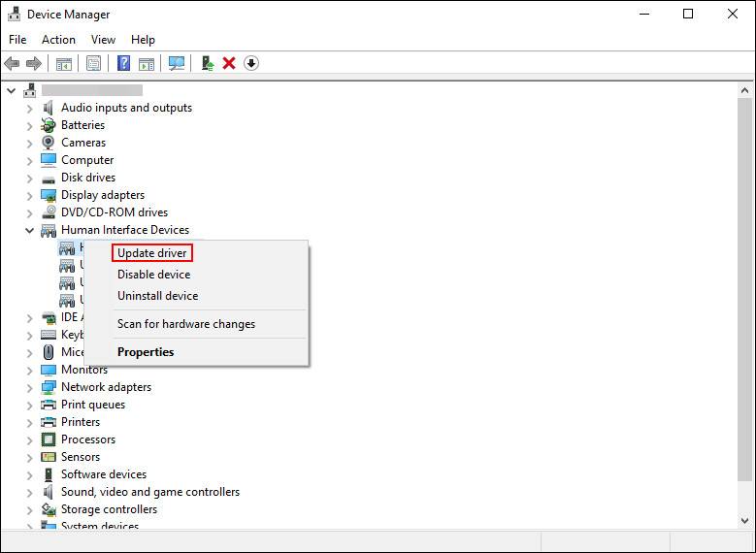Click Show/Hide Console Tree toolbar icon

tap(64, 64)
